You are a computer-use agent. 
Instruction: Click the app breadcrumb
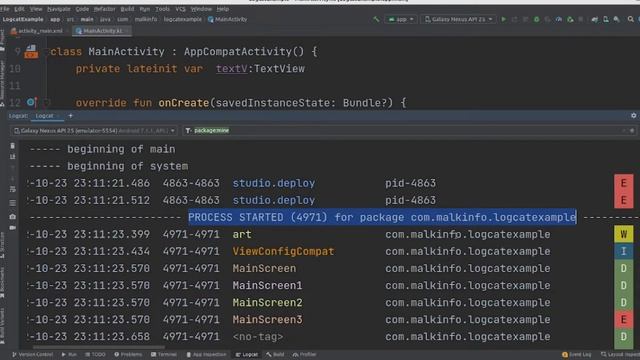[55, 19]
